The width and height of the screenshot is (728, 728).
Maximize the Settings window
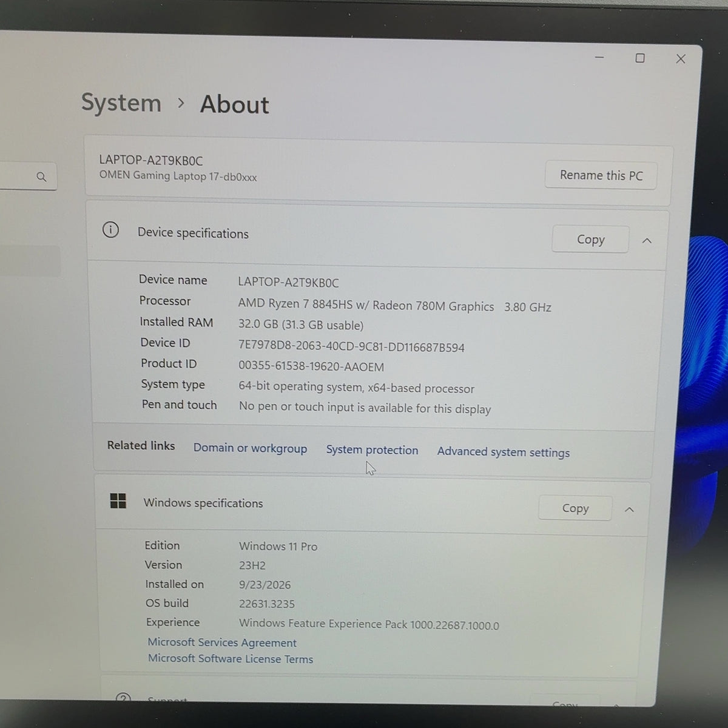(x=640, y=58)
